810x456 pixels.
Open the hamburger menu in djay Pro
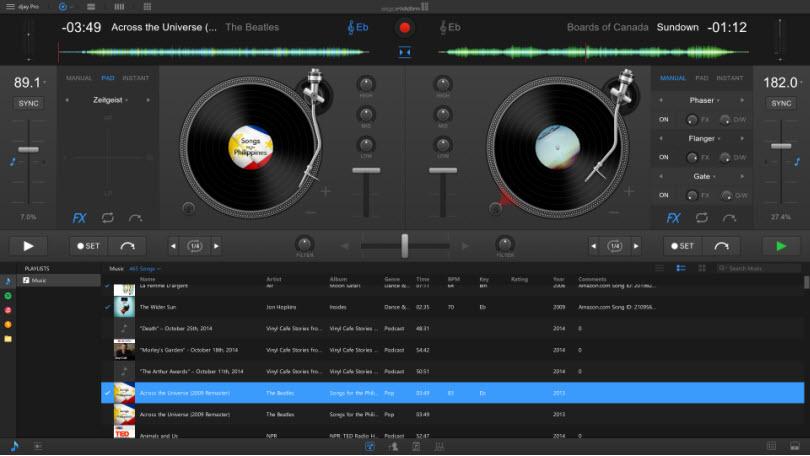pos(10,7)
